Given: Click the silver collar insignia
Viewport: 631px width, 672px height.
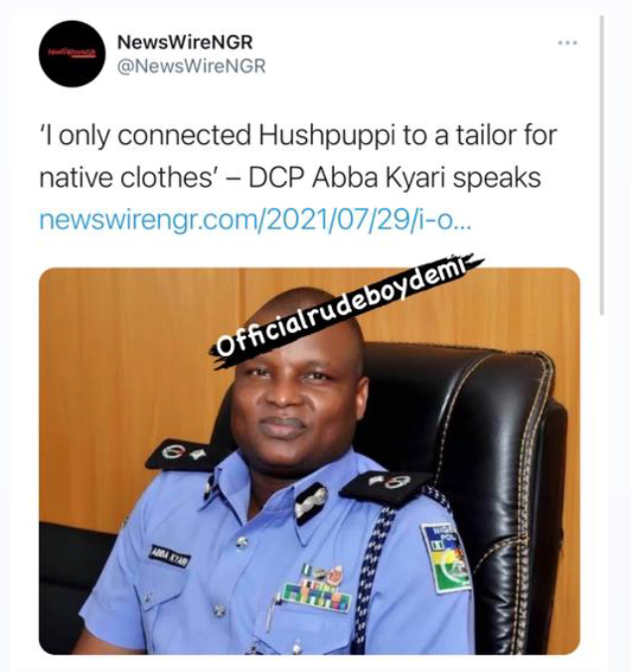Looking at the screenshot, I should 311,502.
